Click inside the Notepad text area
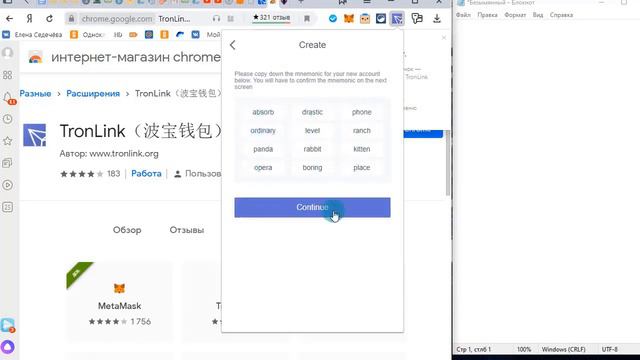The image size is (640, 360). pos(547,182)
